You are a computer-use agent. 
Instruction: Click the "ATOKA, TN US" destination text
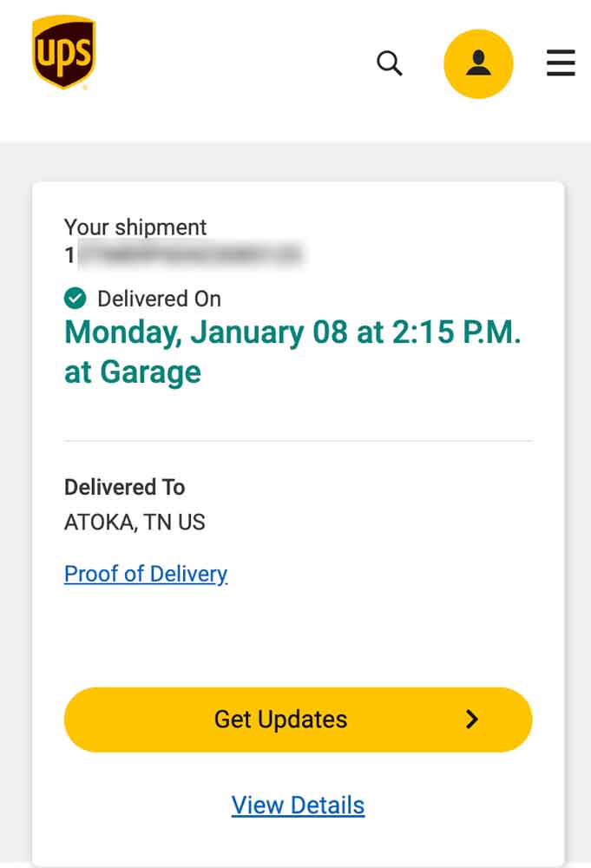(x=135, y=523)
